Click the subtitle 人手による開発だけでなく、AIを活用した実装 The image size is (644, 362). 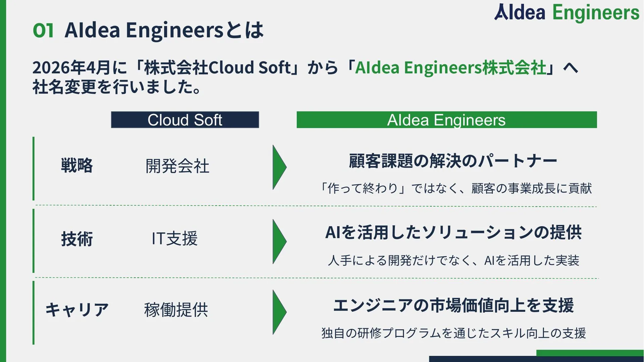coord(453,260)
